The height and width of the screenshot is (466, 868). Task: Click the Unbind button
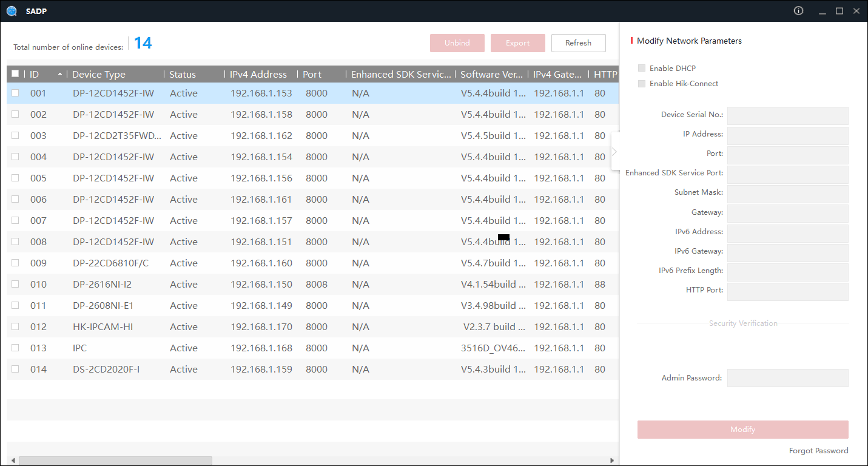(457, 43)
